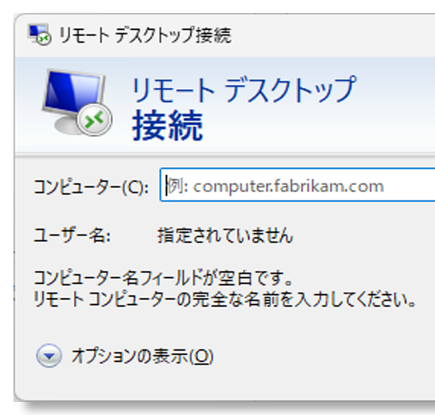Click blank area right of 指定されていません

point(363,236)
